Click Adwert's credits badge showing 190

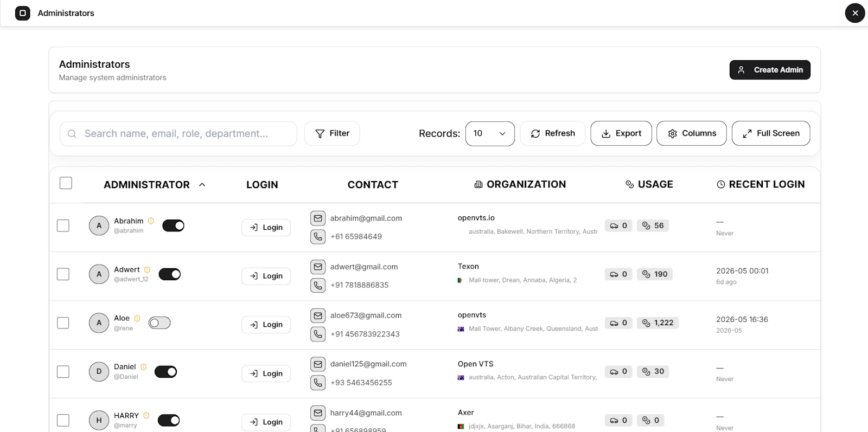coord(655,274)
